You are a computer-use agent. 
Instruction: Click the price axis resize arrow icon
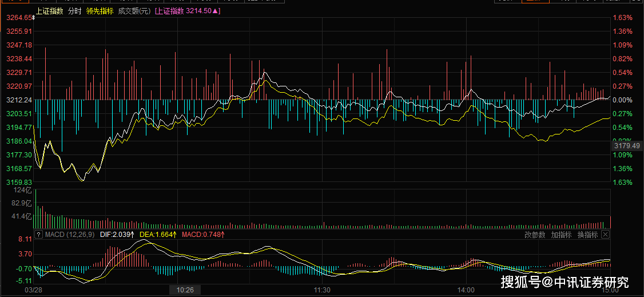pyautogui.click(x=34, y=18)
